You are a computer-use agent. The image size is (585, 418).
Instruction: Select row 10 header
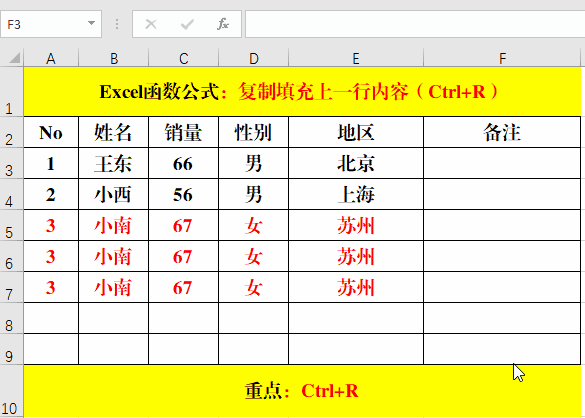pos(11,391)
